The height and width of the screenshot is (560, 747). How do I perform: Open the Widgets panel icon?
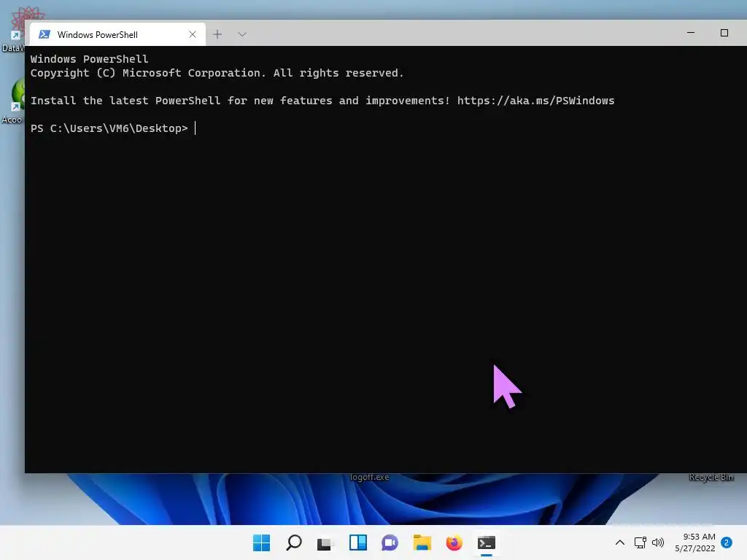[x=357, y=542]
